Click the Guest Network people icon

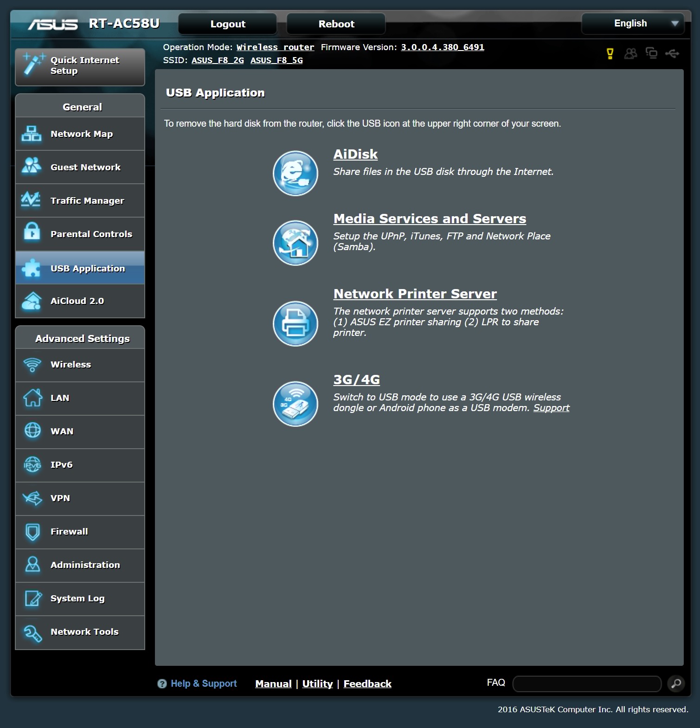tap(32, 166)
